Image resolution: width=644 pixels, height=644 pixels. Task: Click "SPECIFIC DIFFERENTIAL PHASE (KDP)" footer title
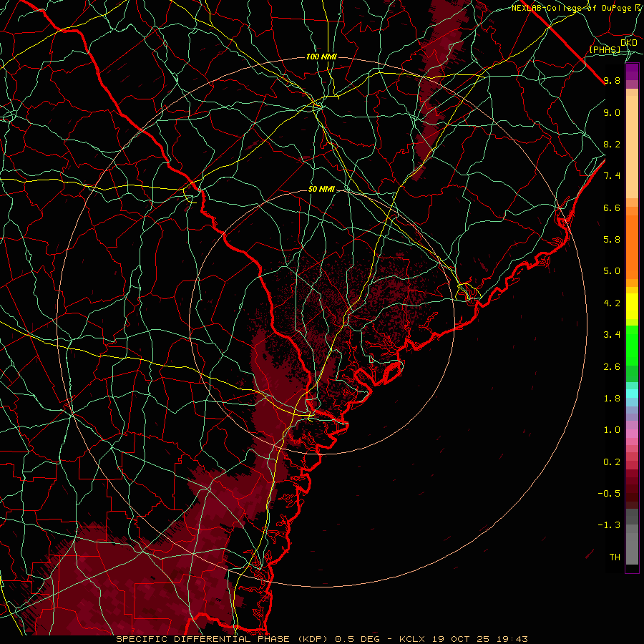(222, 639)
